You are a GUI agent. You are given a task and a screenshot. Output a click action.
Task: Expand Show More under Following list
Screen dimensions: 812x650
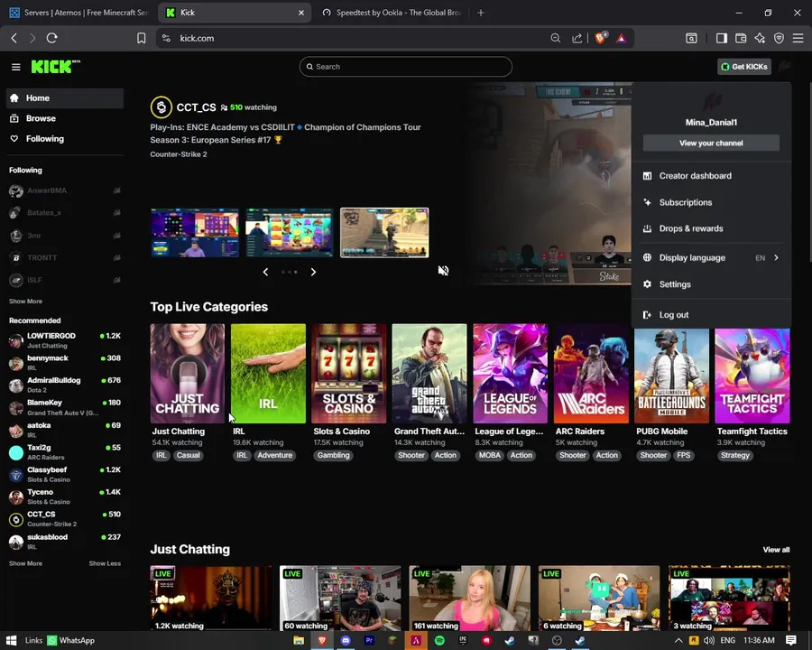25,302
